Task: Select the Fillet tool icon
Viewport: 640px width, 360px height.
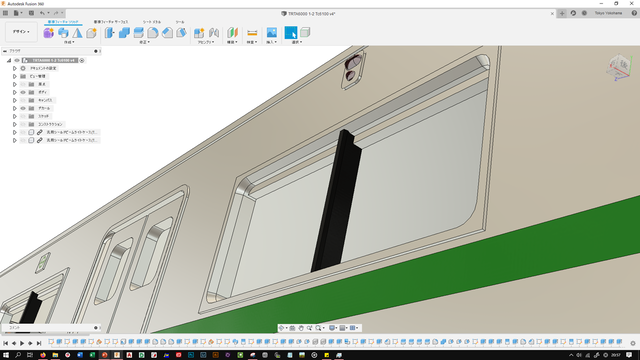Action: (x=153, y=33)
